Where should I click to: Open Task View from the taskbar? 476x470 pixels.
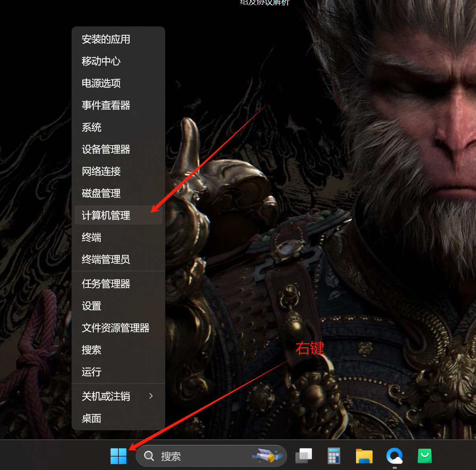click(304, 456)
